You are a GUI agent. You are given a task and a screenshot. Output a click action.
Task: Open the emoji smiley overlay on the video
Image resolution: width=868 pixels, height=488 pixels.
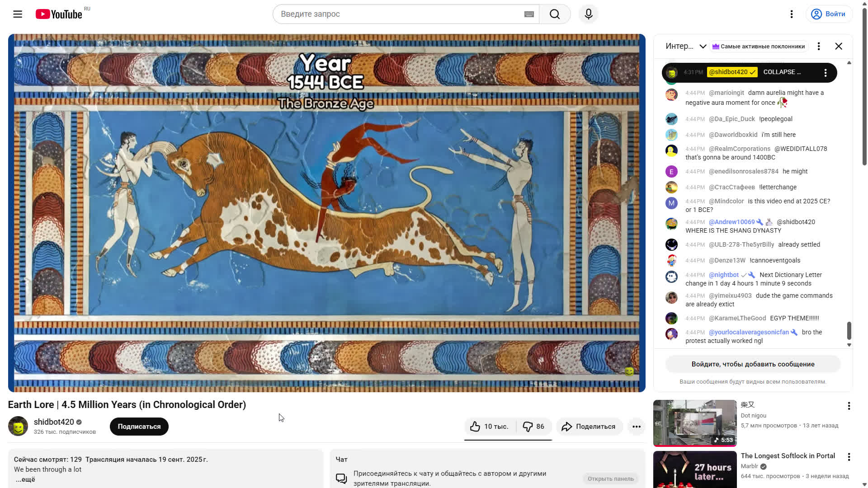click(630, 371)
